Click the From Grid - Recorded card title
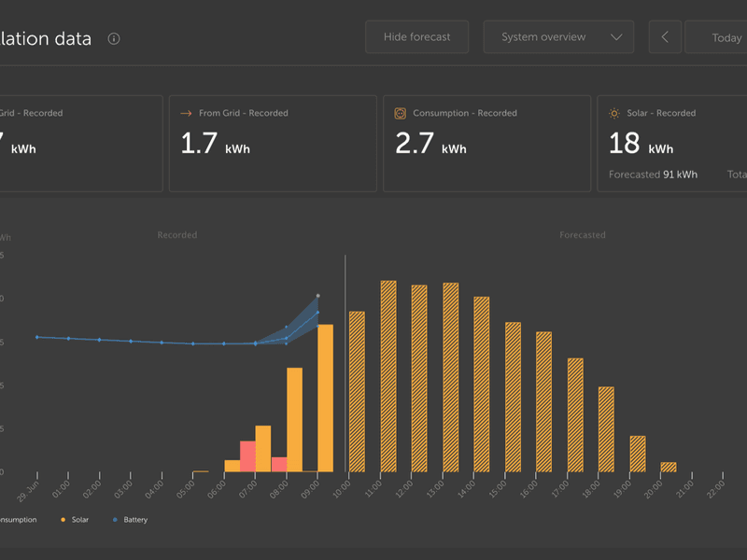 coord(244,113)
